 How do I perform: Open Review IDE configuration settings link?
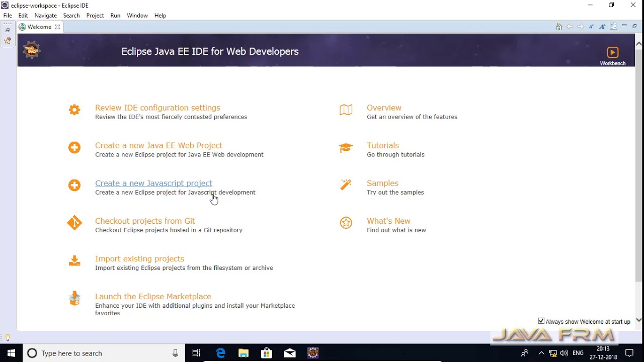[157, 108]
